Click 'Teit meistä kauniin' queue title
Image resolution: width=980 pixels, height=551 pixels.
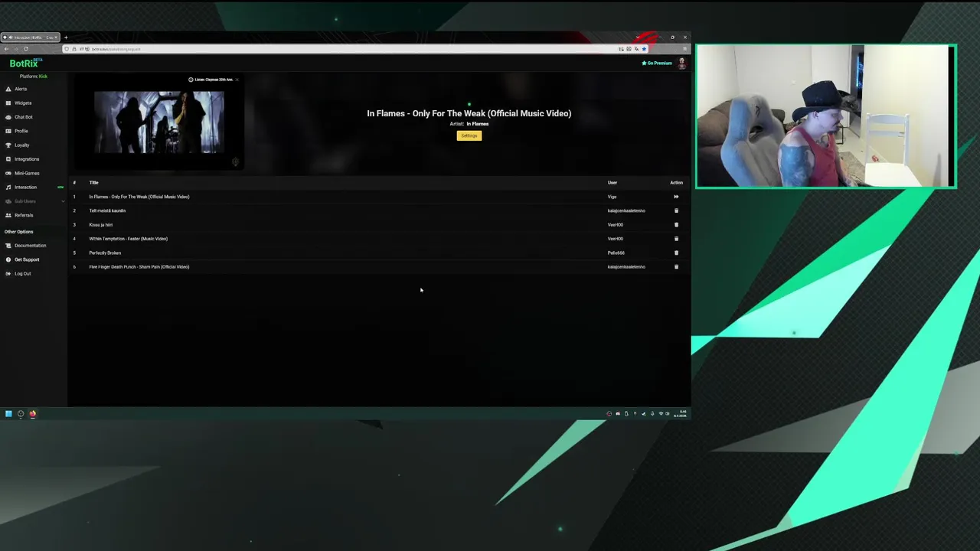coord(107,210)
